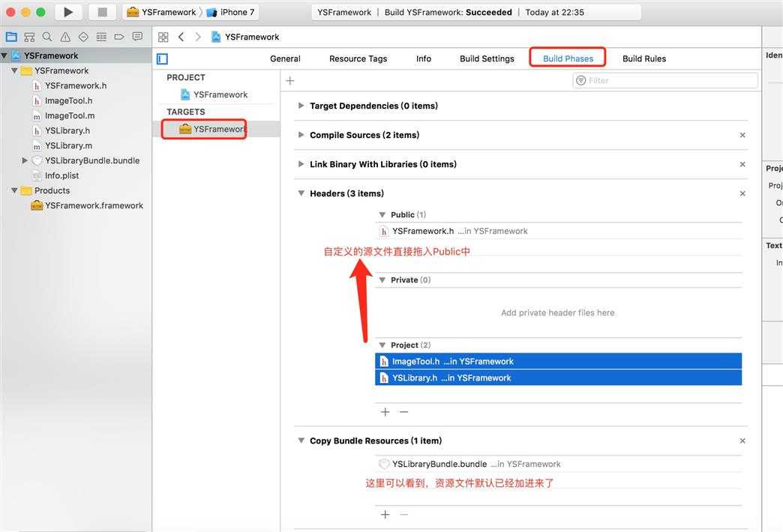Screen dimensions: 783x532
Task: Open ImageTool.m in the navigator
Action: click(x=70, y=116)
